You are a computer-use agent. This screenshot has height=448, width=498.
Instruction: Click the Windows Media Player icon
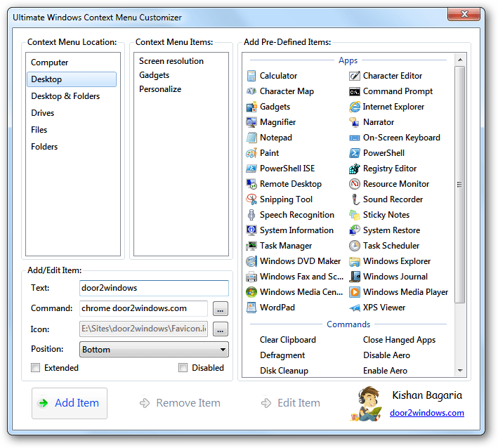(x=355, y=292)
